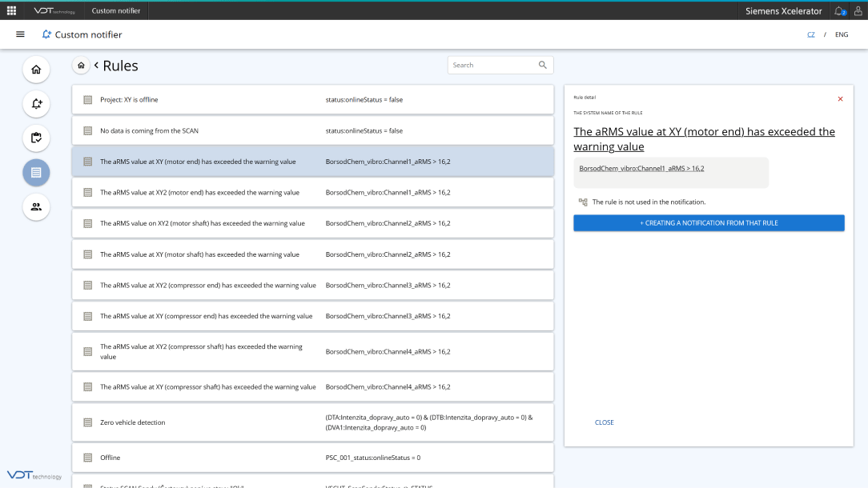Click 'Siemens Xcelerator' in top bar

click(x=784, y=10)
